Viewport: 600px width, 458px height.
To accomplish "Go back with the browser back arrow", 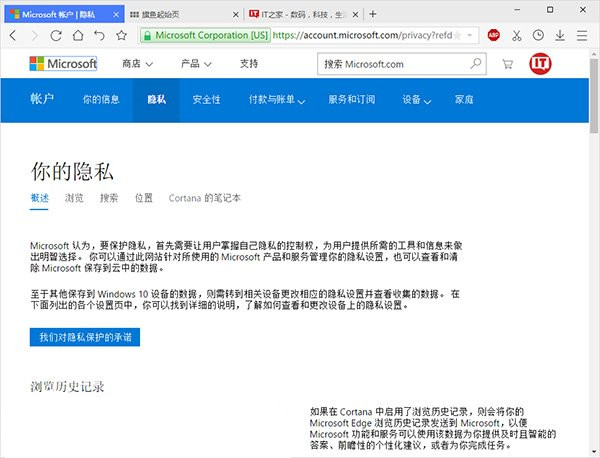I will [x=13, y=36].
